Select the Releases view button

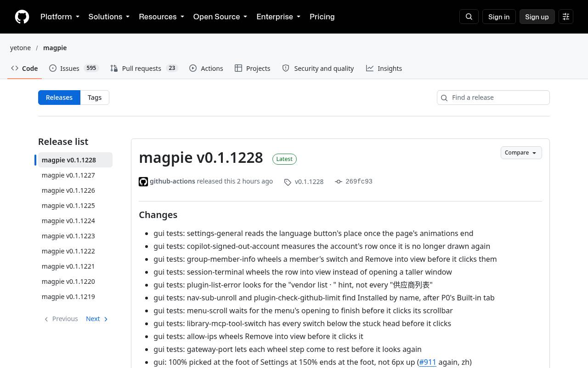coord(59,98)
